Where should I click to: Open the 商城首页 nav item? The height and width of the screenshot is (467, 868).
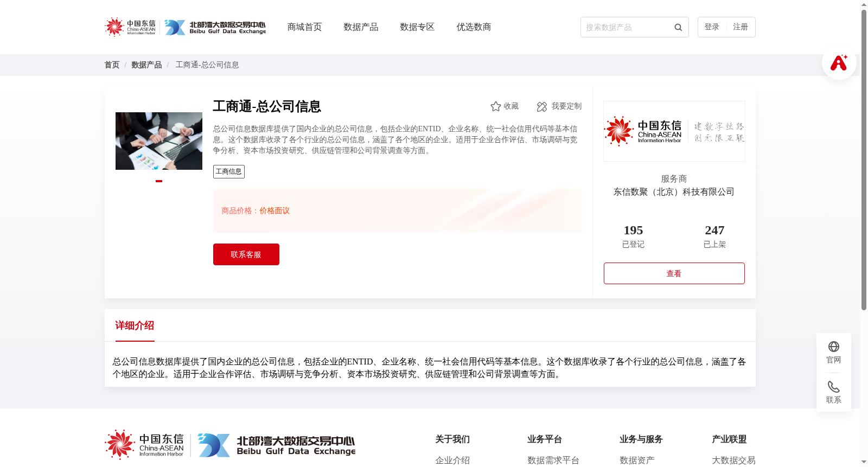tap(304, 27)
